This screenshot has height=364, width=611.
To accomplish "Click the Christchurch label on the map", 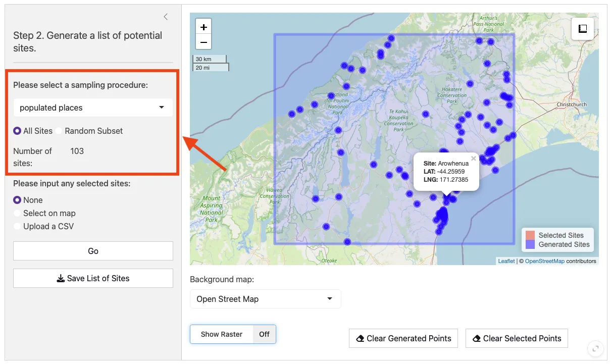I will coord(572,105).
